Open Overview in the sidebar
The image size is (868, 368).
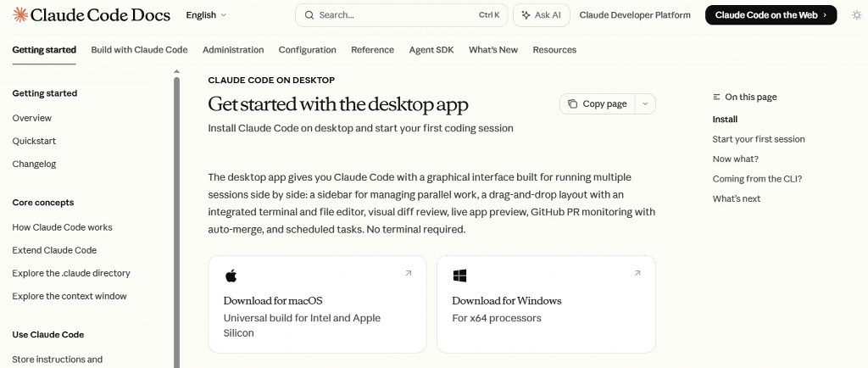tap(32, 118)
